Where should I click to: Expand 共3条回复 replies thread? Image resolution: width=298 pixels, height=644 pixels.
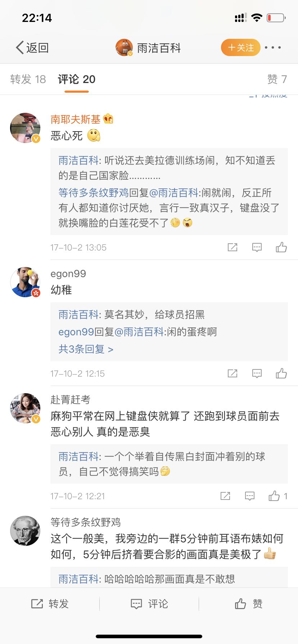coord(86,349)
